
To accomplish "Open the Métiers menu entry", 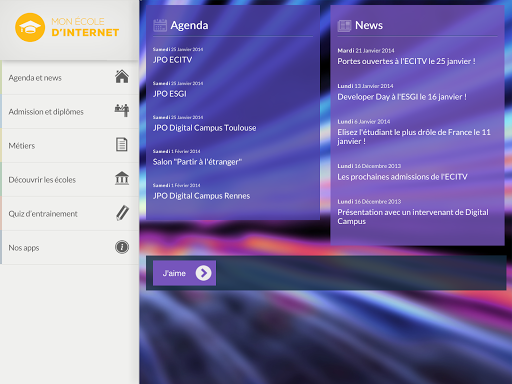I will pos(69,146).
